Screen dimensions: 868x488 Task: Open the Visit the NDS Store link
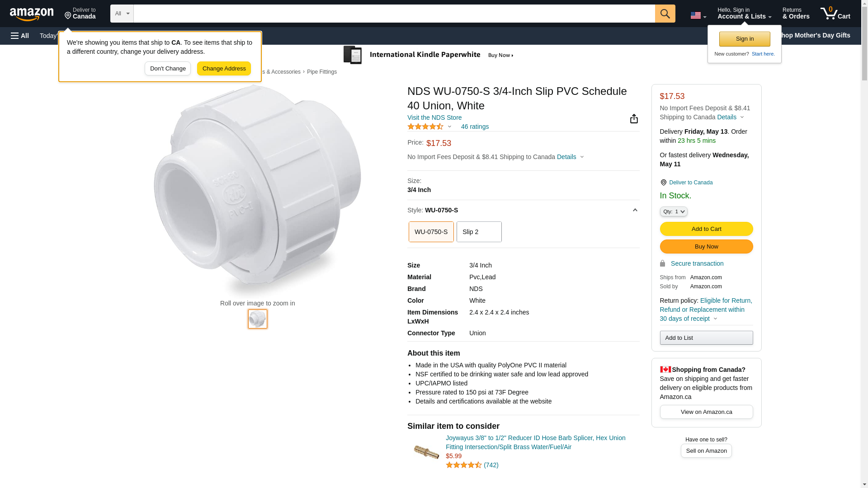click(x=434, y=117)
